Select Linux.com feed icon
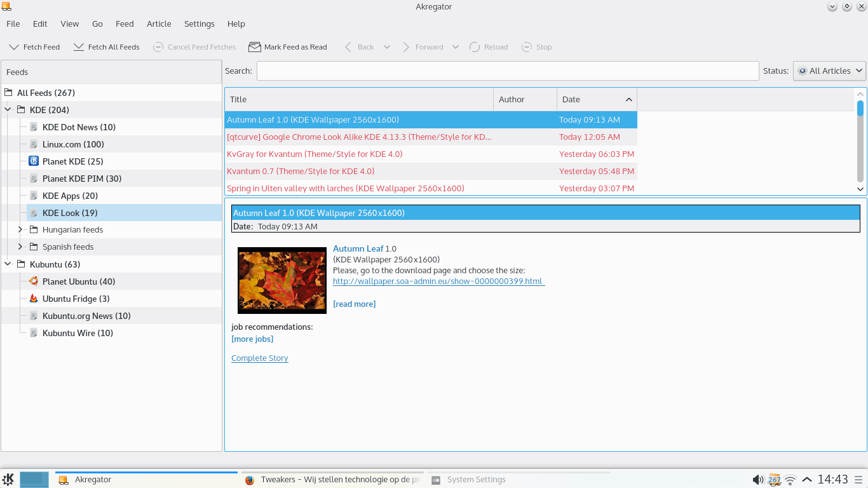This screenshot has height=488, width=868. pyautogui.click(x=34, y=144)
